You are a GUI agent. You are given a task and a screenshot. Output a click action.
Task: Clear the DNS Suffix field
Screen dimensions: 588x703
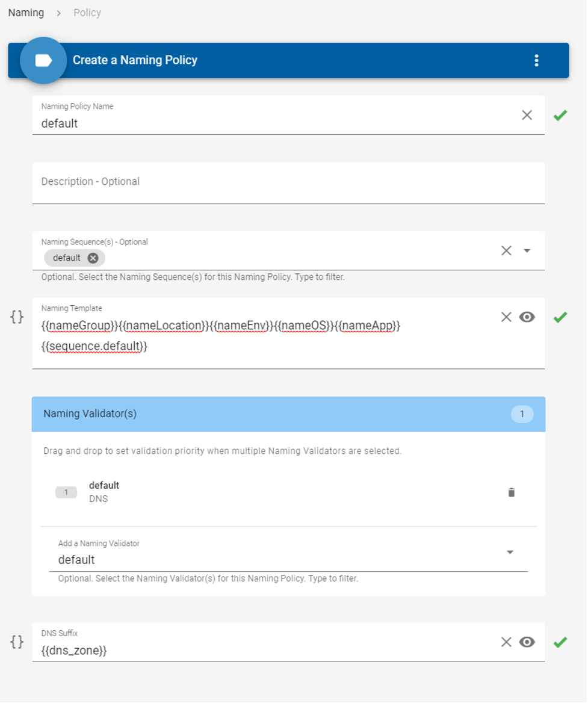click(506, 642)
